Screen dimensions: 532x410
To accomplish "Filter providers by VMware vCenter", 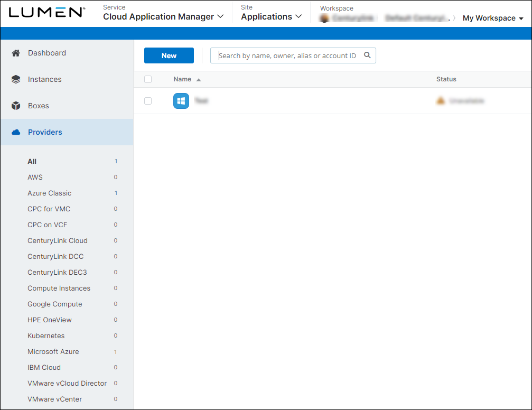I will tap(54, 399).
